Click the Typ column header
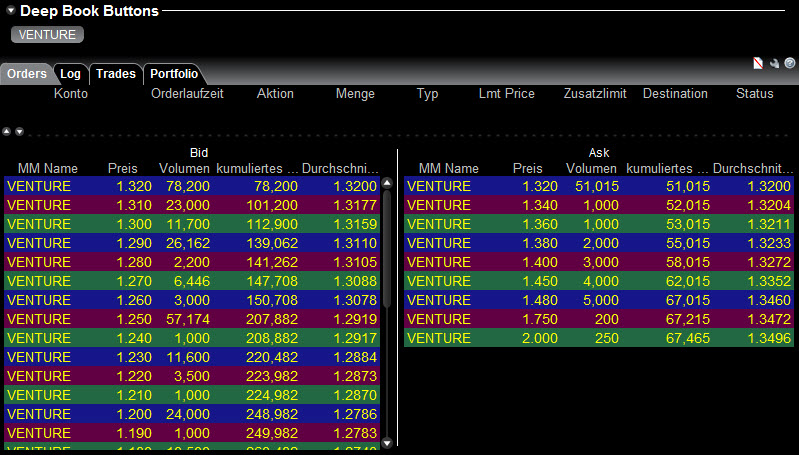Viewport: 799px width, 455px height. (427, 94)
